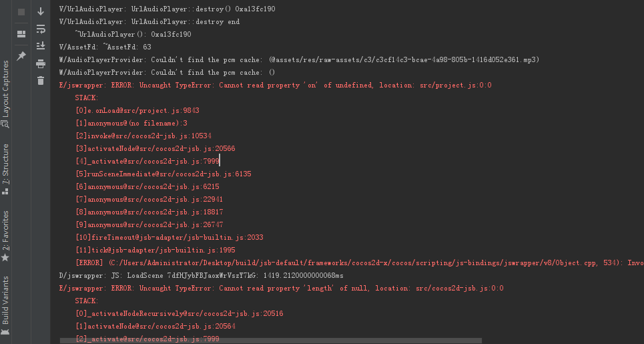Open the Structure tool window tab
The image size is (644, 344).
[5, 167]
